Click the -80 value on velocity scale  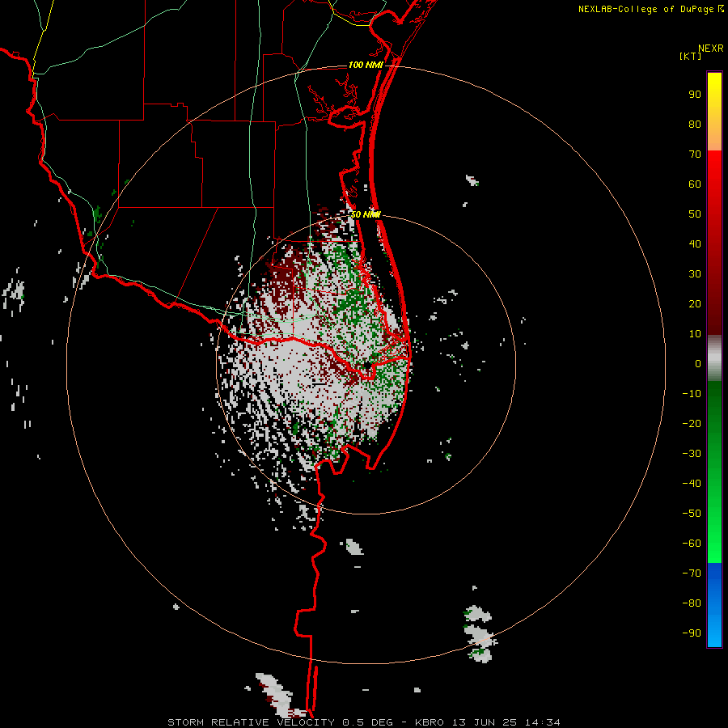coord(692,603)
